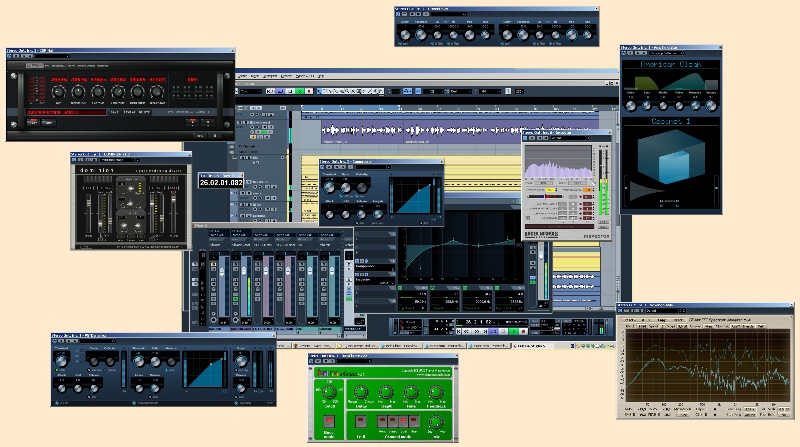The height and width of the screenshot is (447, 800).
Task: Click compression curve graph in Compressor window
Action: [x=413, y=195]
